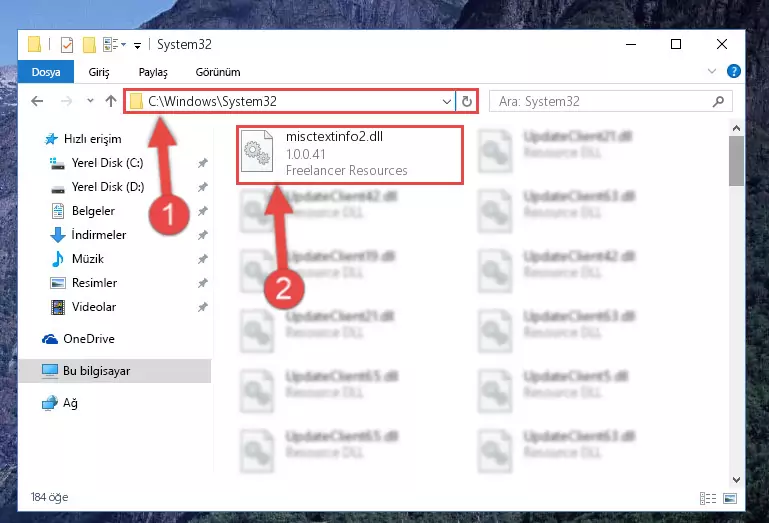
Task: Open Resimler in the sidebar
Action: 94,283
